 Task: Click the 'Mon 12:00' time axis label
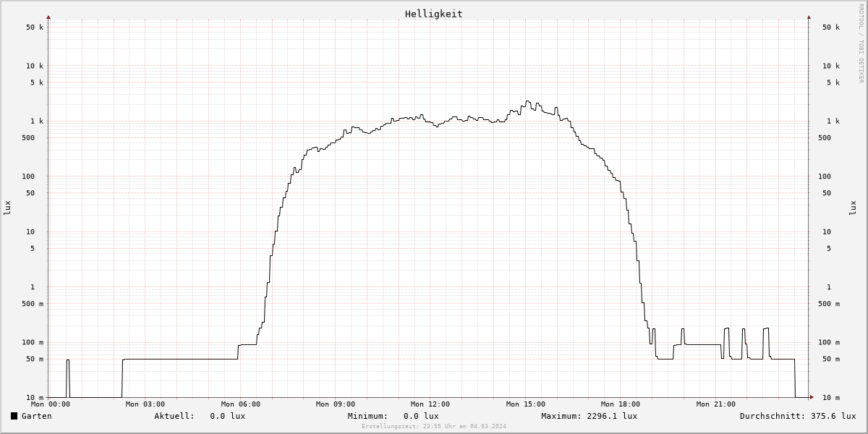click(x=430, y=404)
